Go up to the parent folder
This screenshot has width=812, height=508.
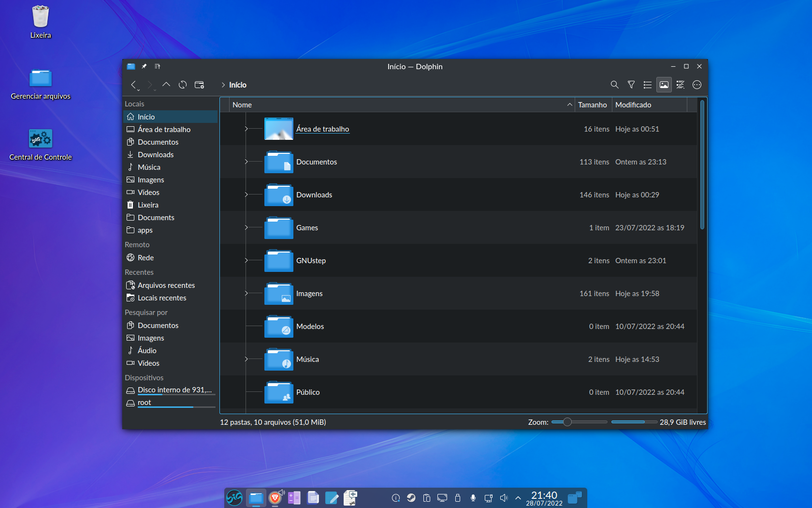[166, 85]
